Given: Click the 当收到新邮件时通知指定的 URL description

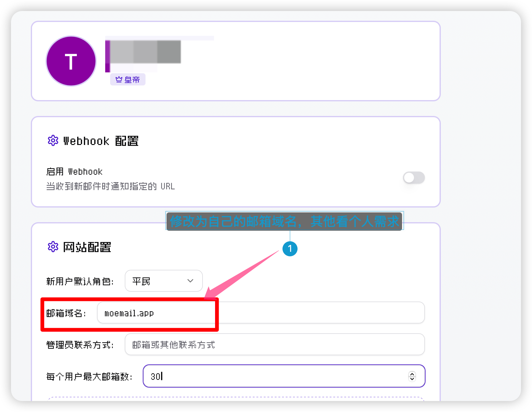Looking at the screenshot, I should coord(110,186).
